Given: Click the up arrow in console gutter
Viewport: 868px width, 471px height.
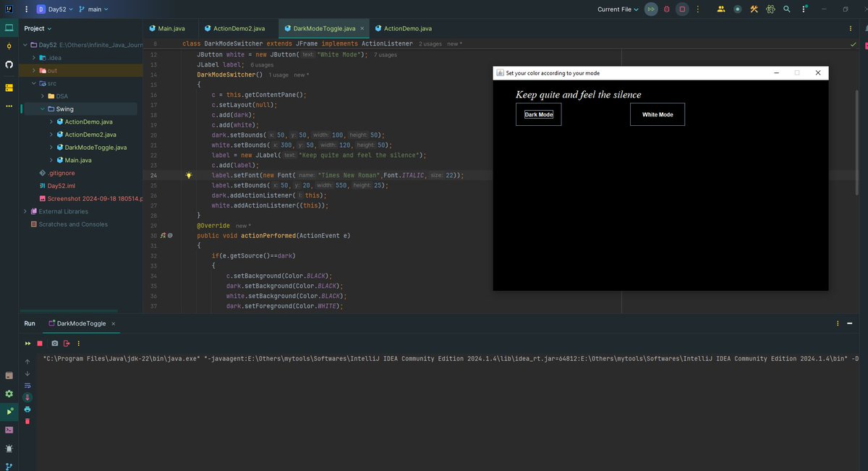Looking at the screenshot, I should click(28, 361).
